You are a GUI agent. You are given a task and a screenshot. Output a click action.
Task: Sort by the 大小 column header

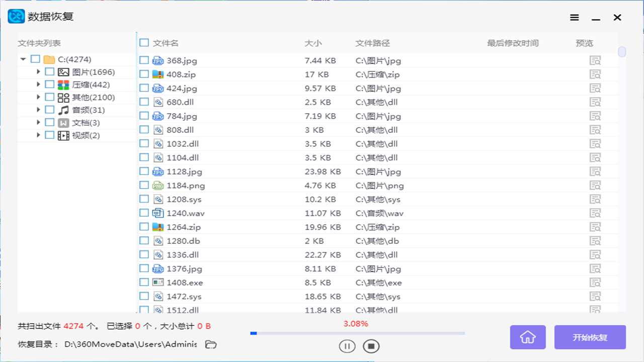point(313,43)
